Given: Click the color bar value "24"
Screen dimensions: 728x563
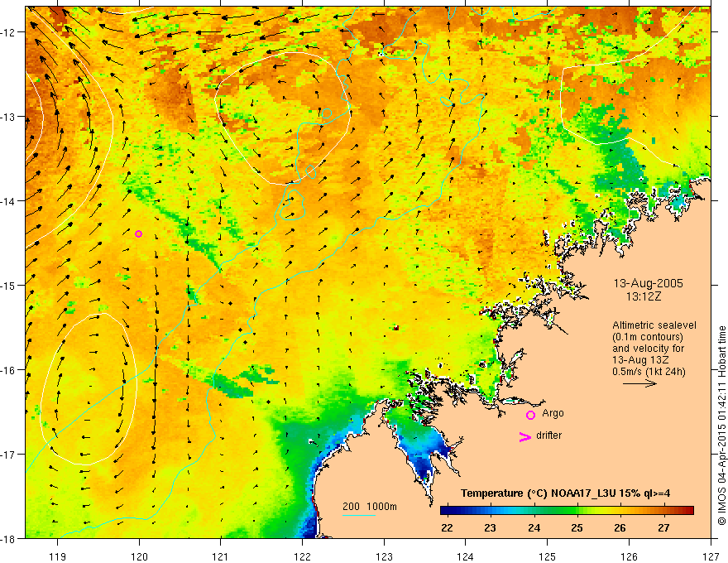Looking at the screenshot, I should pos(534,528).
